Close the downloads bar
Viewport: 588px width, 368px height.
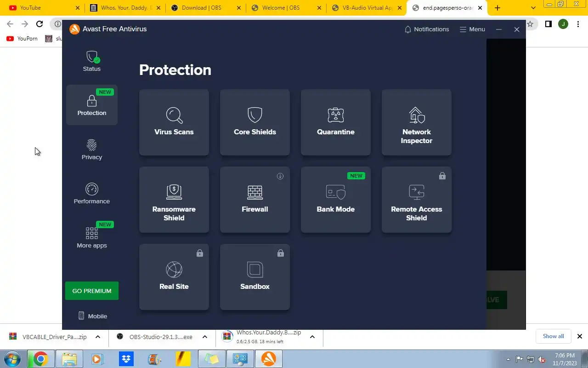pyautogui.click(x=580, y=336)
